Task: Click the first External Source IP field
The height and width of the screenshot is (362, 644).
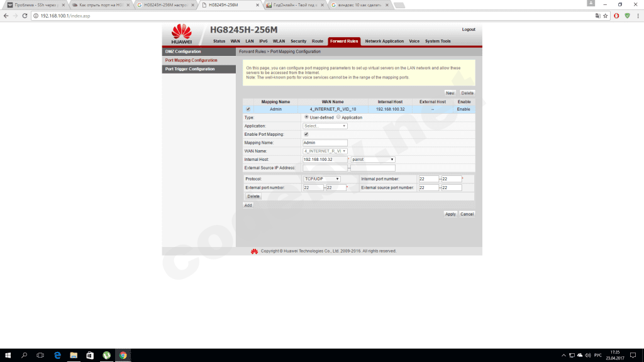Action: 325,168
